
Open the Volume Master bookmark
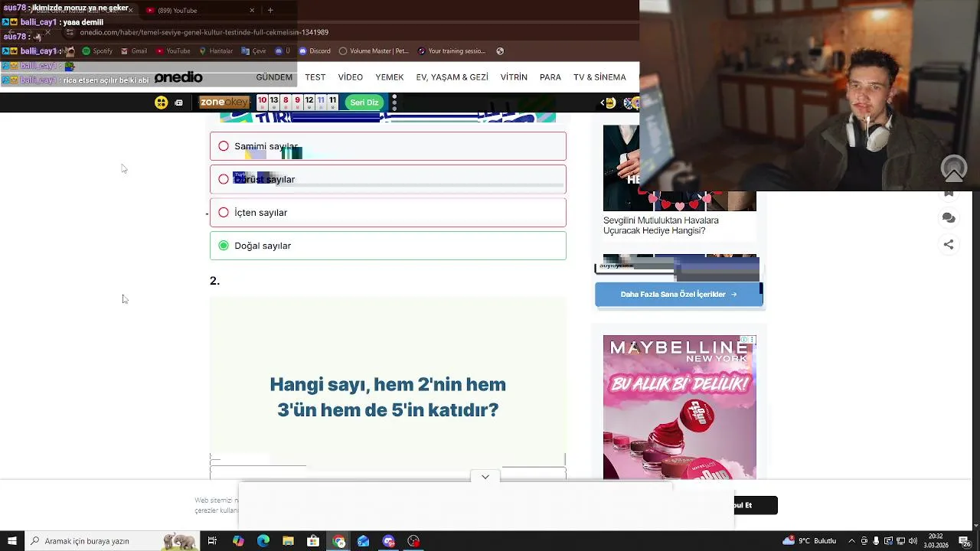tap(374, 51)
